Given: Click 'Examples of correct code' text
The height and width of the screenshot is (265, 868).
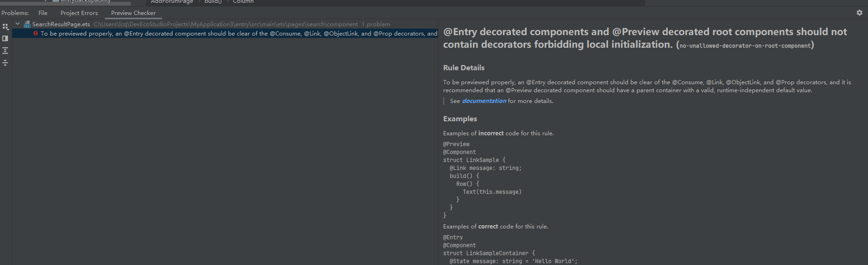Looking at the screenshot, I should pyautogui.click(x=496, y=227).
